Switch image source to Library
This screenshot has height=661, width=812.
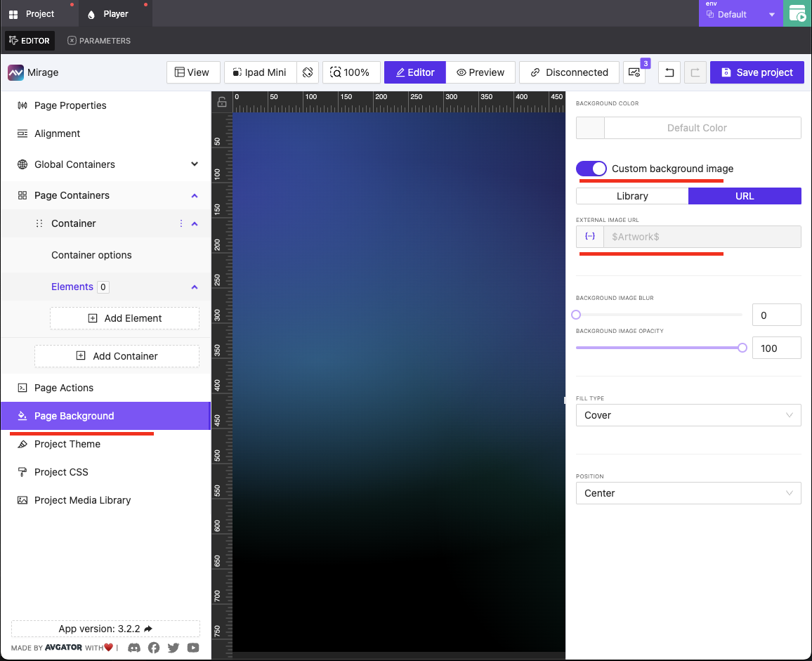point(632,196)
